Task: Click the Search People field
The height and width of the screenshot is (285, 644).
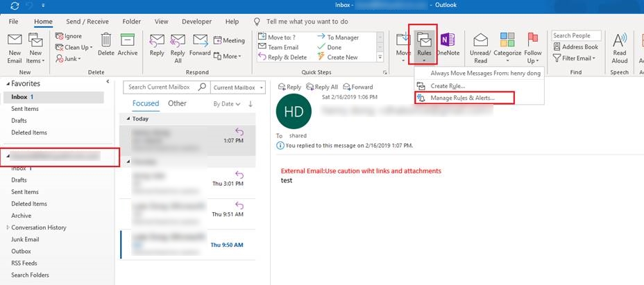Action: tap(576, 36)
